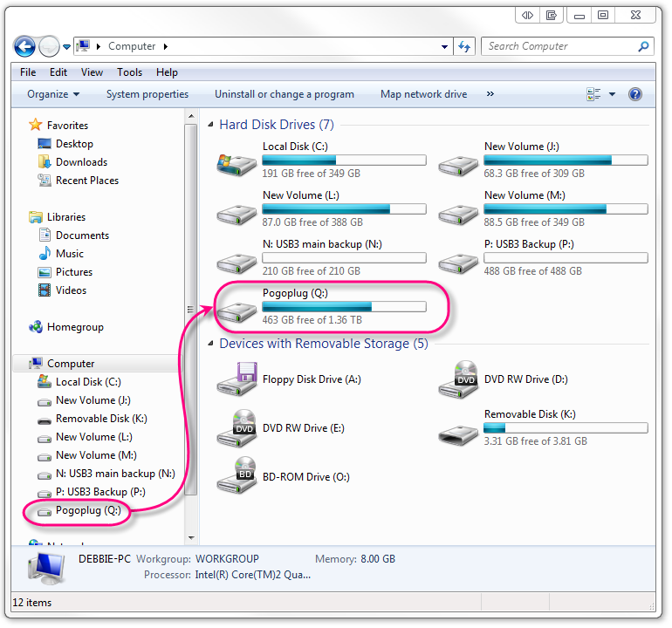Image resolution: width=672 pixels, height=628 pixels.
Task: Open the Tools menu
Action: tap(129, 72)
